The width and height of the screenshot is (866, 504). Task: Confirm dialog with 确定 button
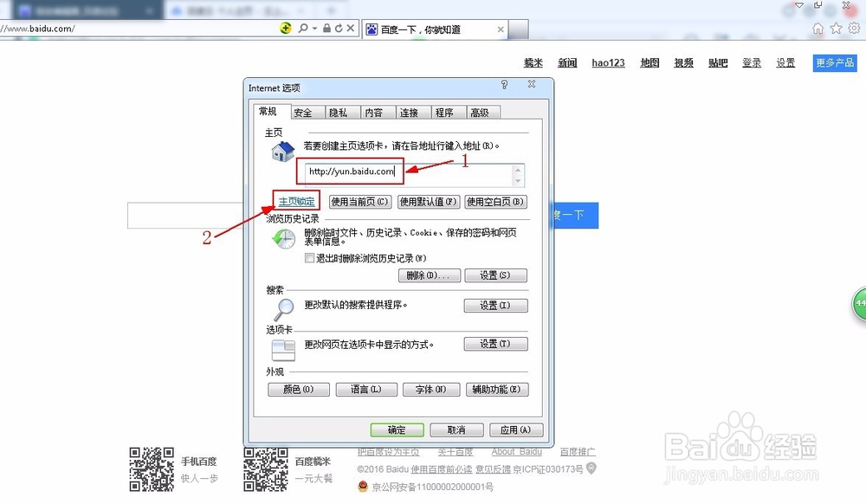pos(397,430)
